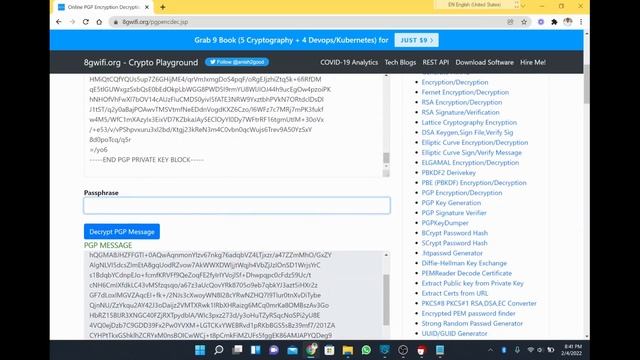
Task: Open PGP Encryption/Decryption link
Action: coord(462,193)
